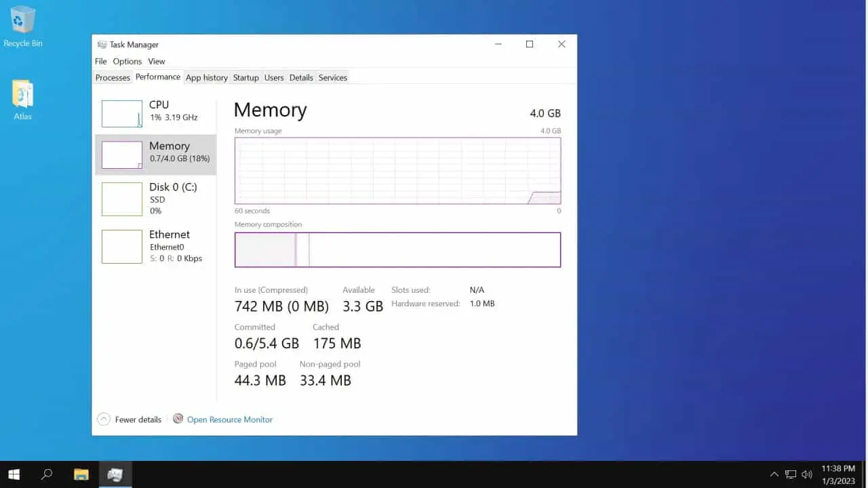Open the View menu

tap(157, 61)
